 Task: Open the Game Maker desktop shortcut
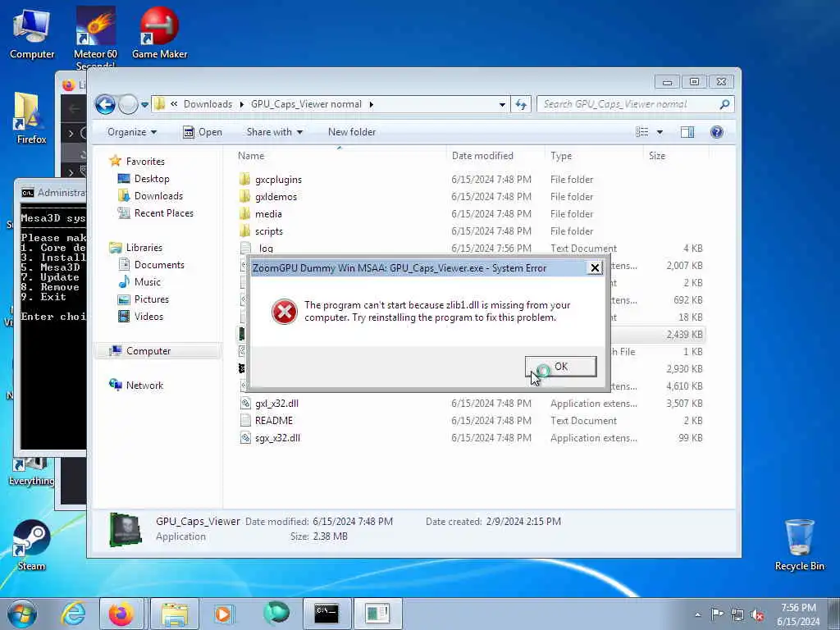[160, 33]
